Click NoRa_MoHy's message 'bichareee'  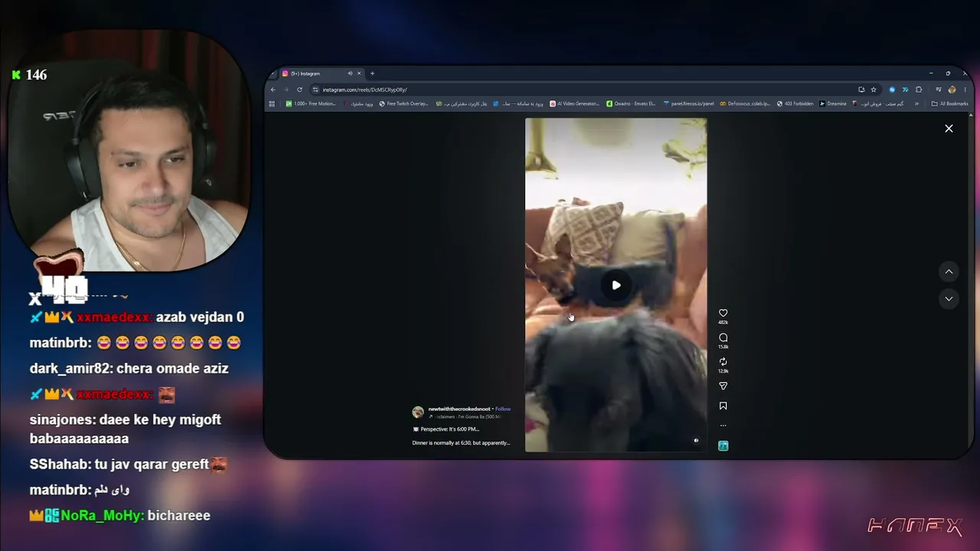click(178, 516)
